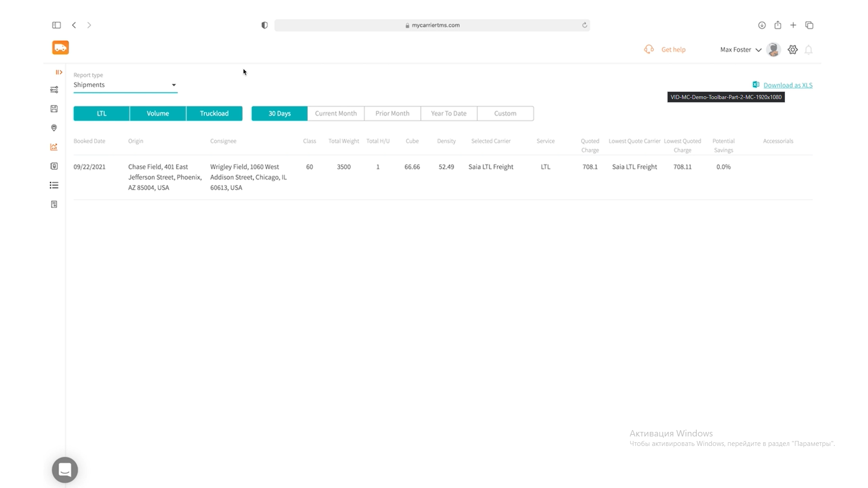
Task: Click the orange truck logo icon
Action: click(x=60, y=47)
